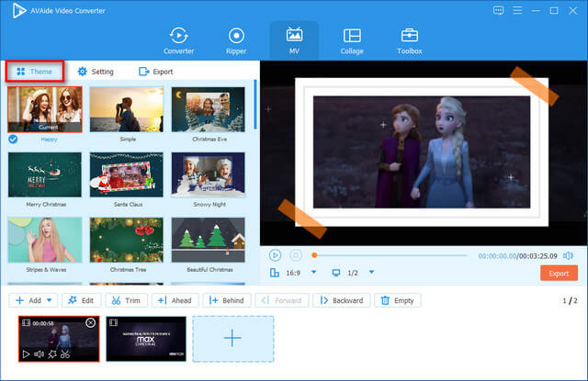Select the Christmas Tree theme
The width and height of the screenshot is (588, 381).
click(x=127, y=240)
